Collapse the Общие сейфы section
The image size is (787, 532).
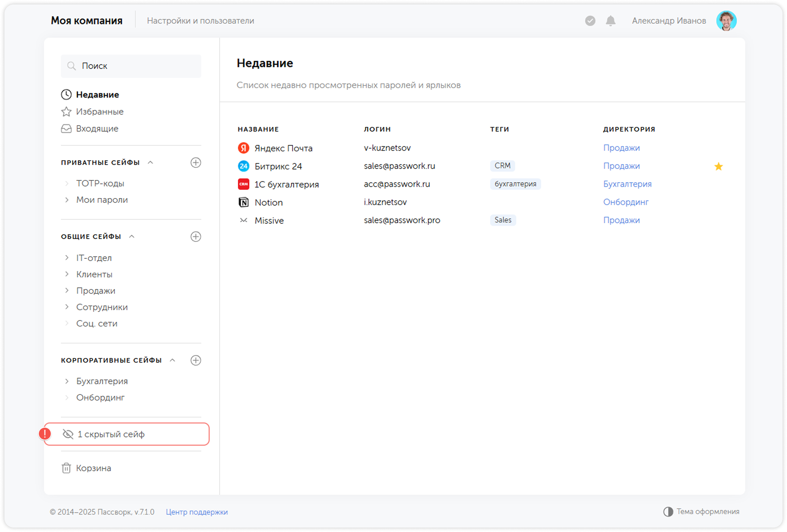pyautogui.click(x=132, y=237)
